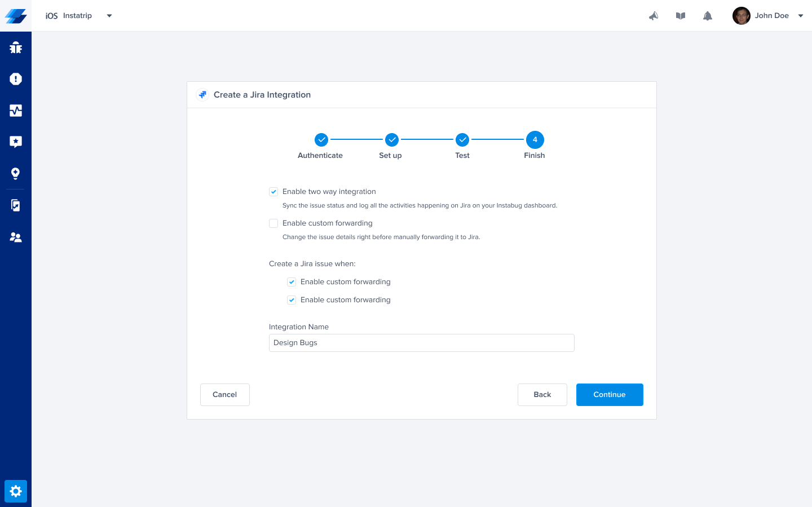Expand the John Doe account menu arrow
The image size is (812, 507).
click(801, 16)
